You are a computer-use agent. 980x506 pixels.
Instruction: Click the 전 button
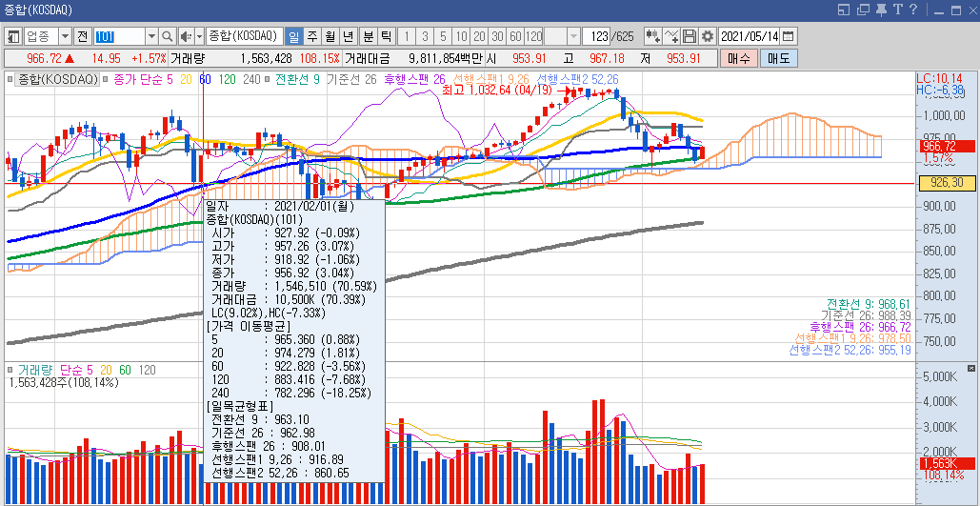(x=83, y=36)
